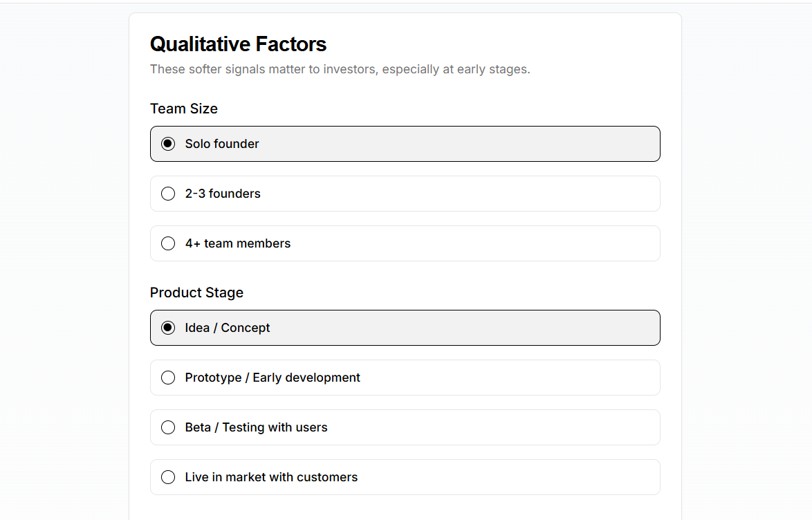Image resolution: width=812 pixels, height=520 pixels.
Task: Click the Qualitative Factors heading
Action: point(238,44)
